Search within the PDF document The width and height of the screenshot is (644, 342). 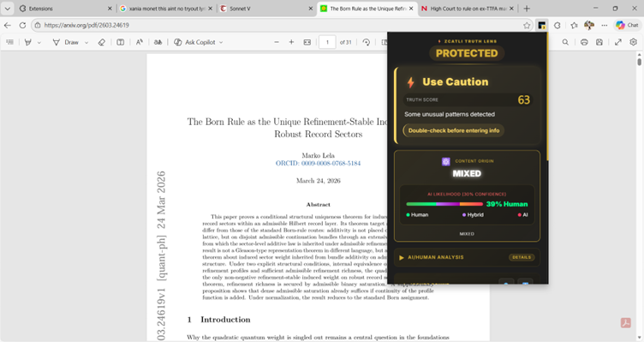(x=565, y=42)
